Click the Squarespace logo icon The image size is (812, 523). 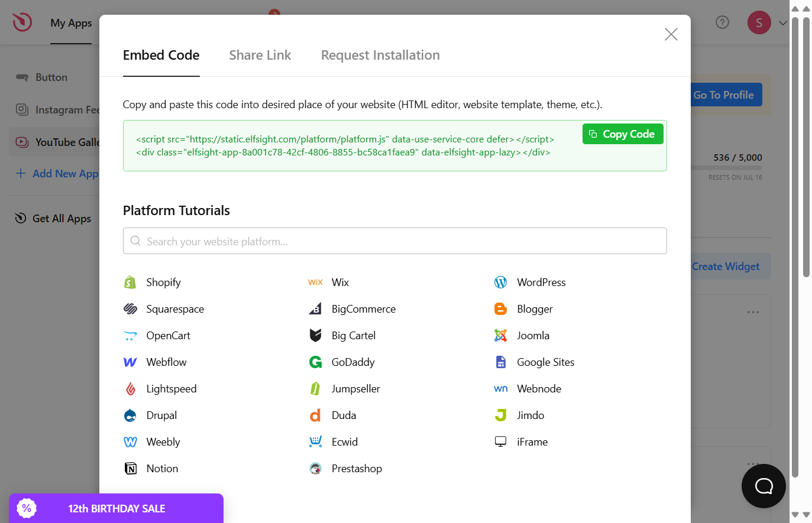pyautogui.click(x=130, y=309)
